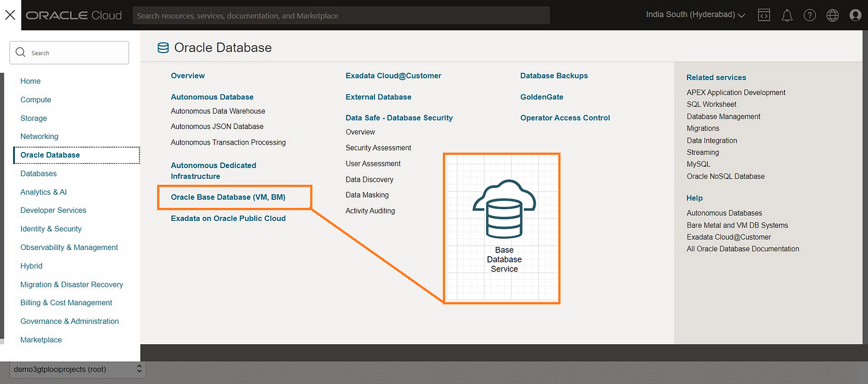Open Oracle Base Database (VM, BM) link
This screenshot has width=868, height=384.
click(228, 197)
